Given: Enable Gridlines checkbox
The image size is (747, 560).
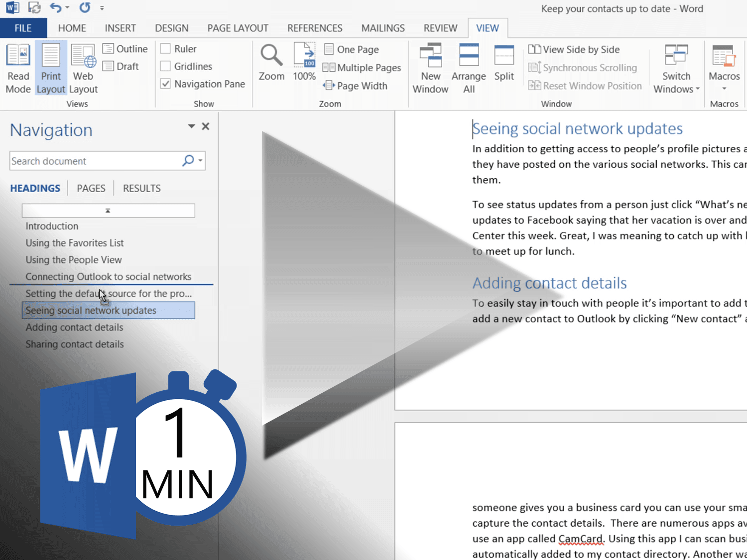Looking at the screenshot, I should [165, 66].
